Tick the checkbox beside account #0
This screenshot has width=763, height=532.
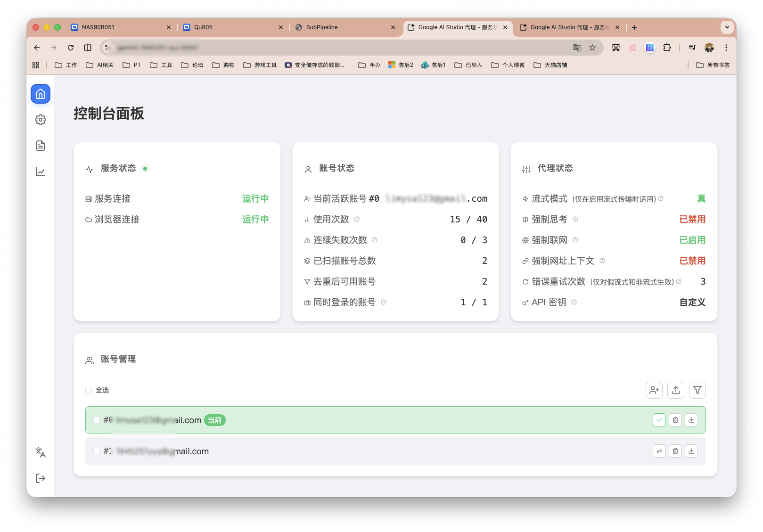click(96, 419)
